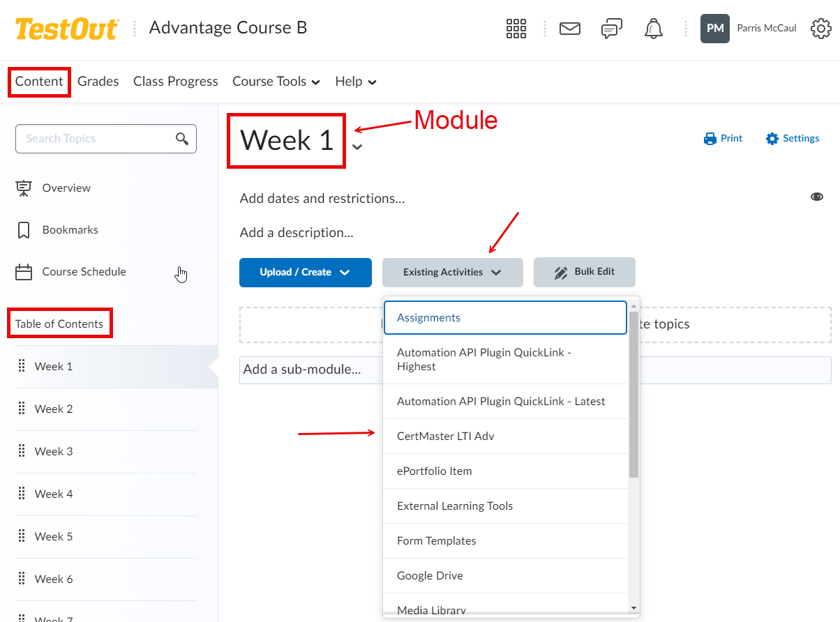Screen dimensions: 840x622
Task: Open the Course Schedule calendar
Action: point(84,271)
